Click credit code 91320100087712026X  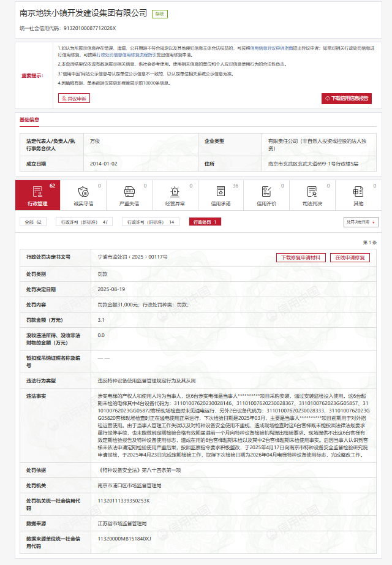coord(89,28)
